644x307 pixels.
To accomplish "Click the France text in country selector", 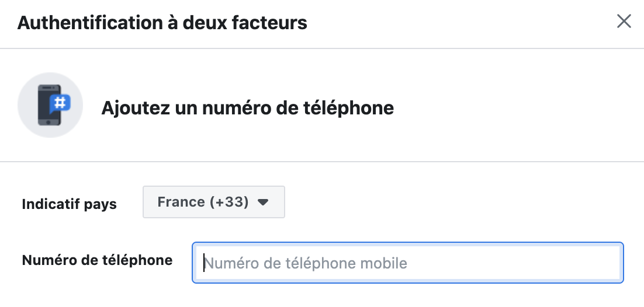I will (x=181, y=202).
